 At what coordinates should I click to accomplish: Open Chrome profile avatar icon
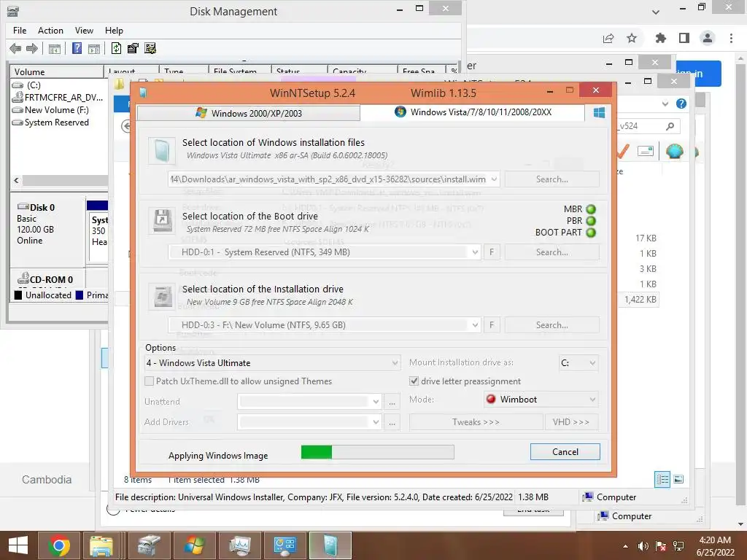coord(708,38)
